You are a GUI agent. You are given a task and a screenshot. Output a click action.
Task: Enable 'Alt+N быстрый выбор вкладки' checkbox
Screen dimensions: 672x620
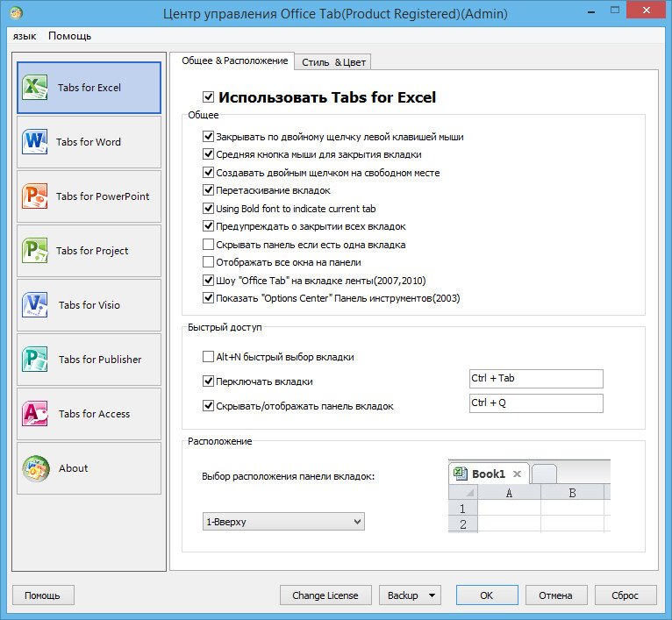(208, 357)
